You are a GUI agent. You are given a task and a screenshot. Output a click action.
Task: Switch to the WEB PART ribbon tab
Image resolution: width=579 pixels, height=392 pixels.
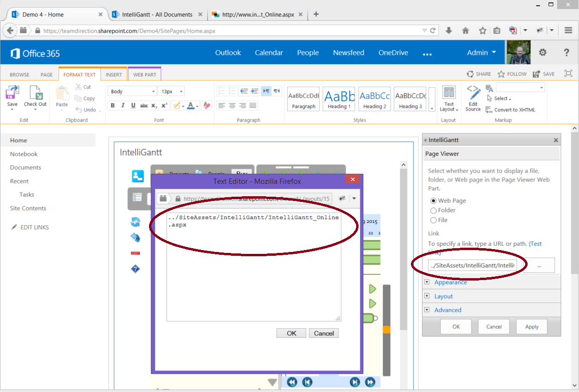tap(145, 75)
